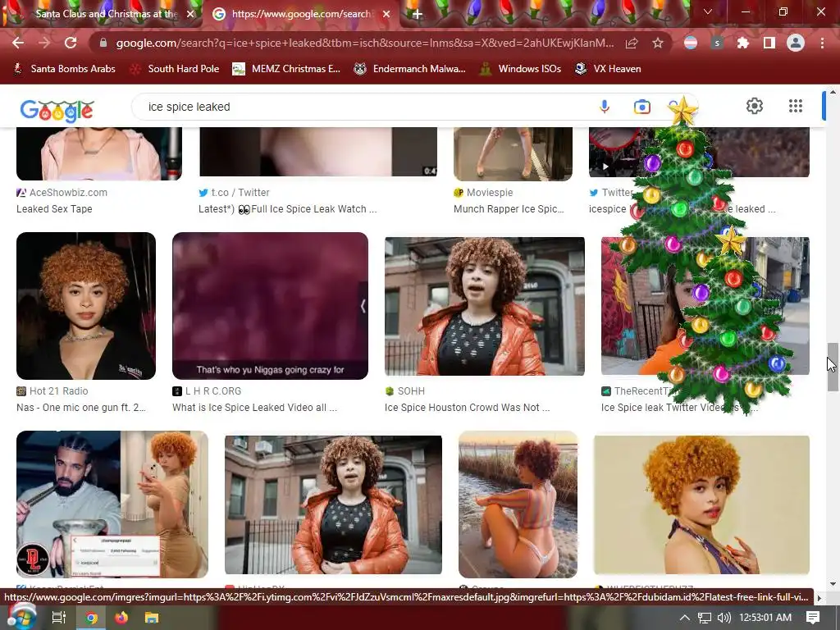Open volume control tray icon

tap(724, 618)
